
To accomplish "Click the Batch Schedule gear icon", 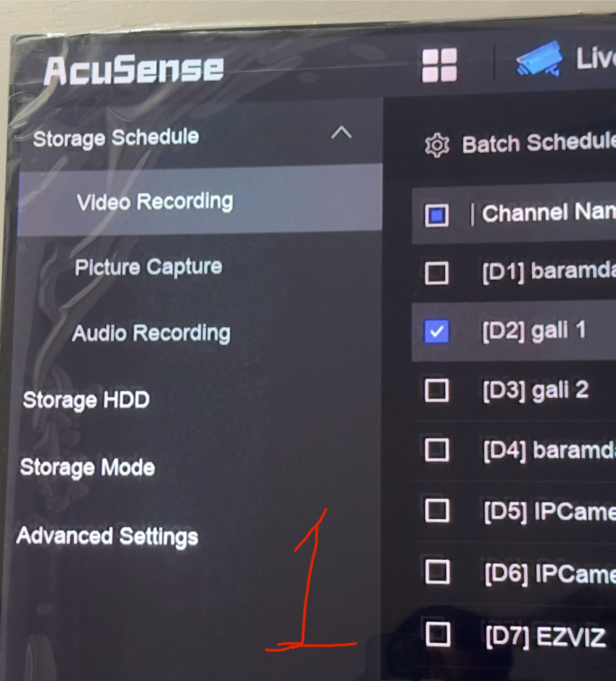I will click(437, 145).
